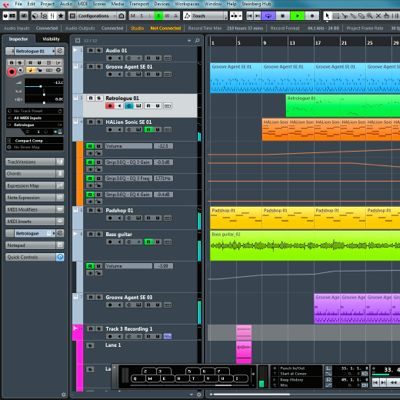Go to previous marker transport button
400x400 pixels.
pos(249,16)
